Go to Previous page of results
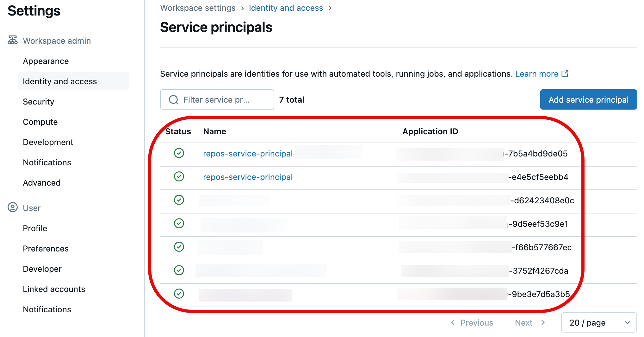The height and width of the screenshot is (337, 644). point(472,323)
